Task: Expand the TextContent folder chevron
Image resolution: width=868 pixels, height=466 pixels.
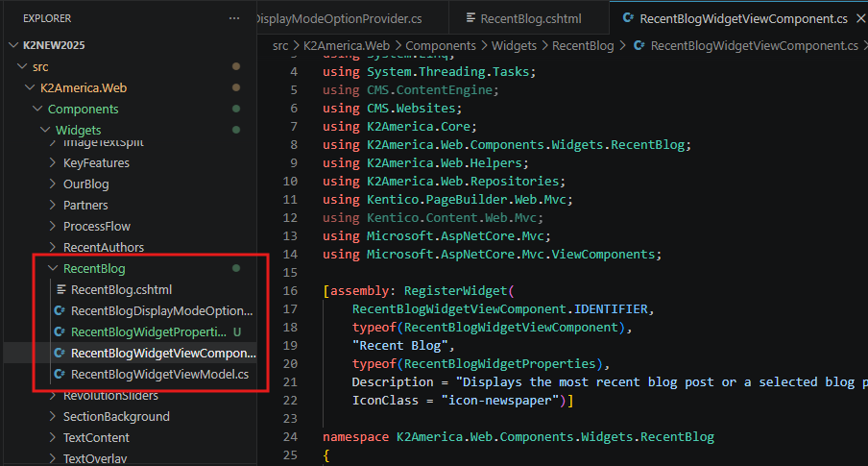Action: pyautogui.click(x=53, y=437)
